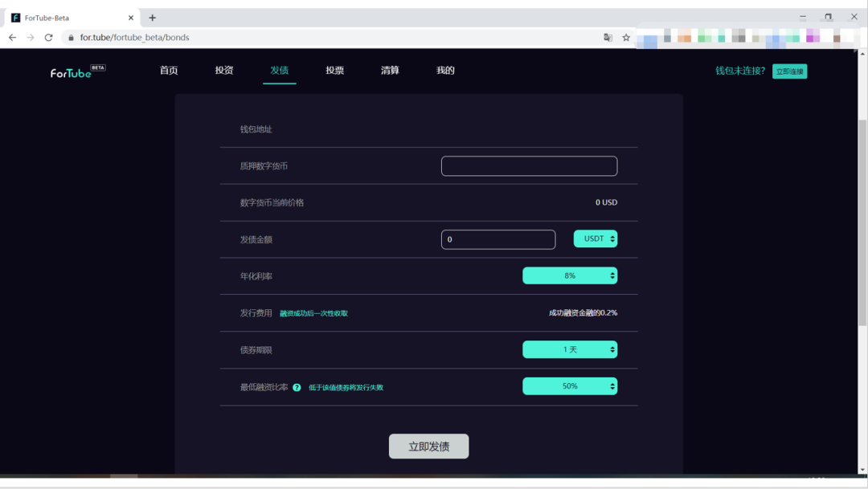
Task: Switch to the 投票 tab
Action: click(x=334, y=71)
